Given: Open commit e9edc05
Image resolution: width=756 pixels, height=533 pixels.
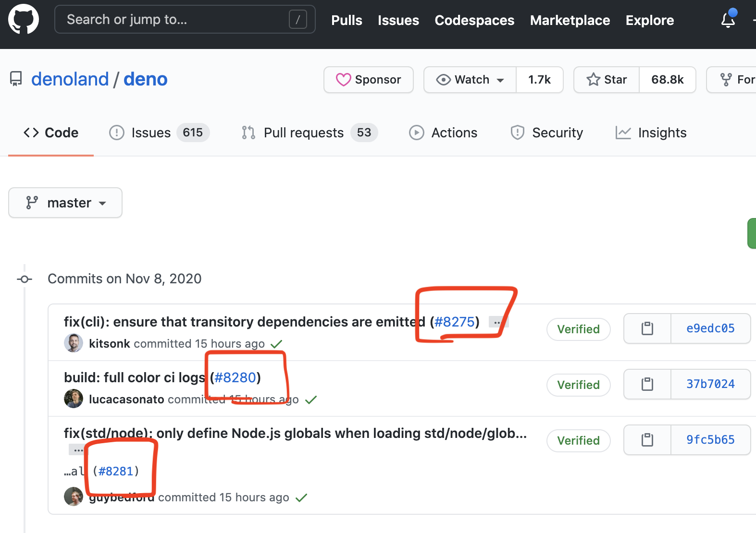Looking at the screenshot, I should click(711, 328).
